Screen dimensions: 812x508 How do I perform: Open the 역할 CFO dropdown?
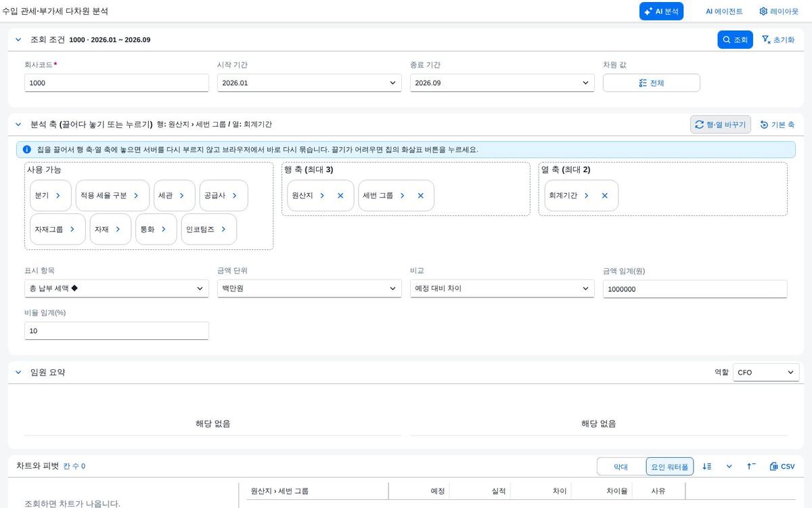point(766,373)
